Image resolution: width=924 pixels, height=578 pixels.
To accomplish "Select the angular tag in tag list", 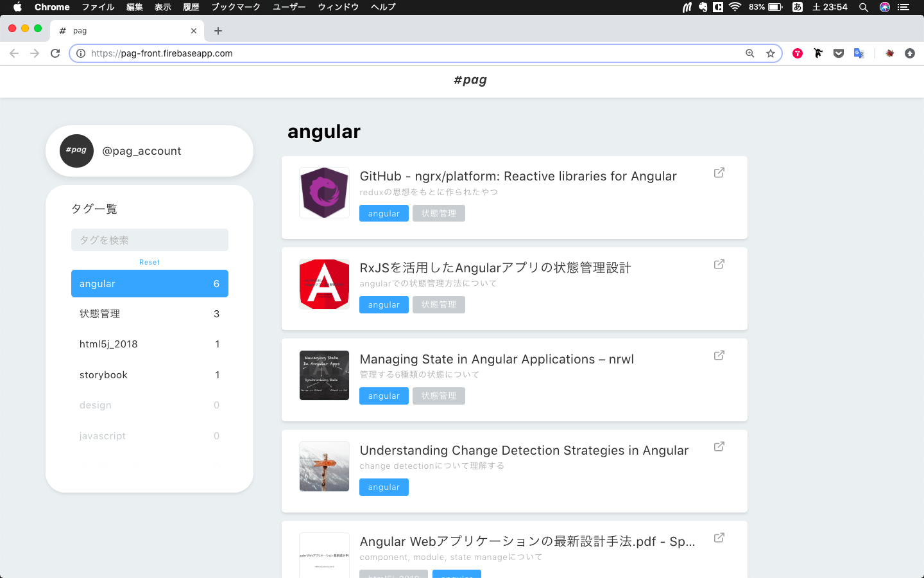I will [150, 283].
